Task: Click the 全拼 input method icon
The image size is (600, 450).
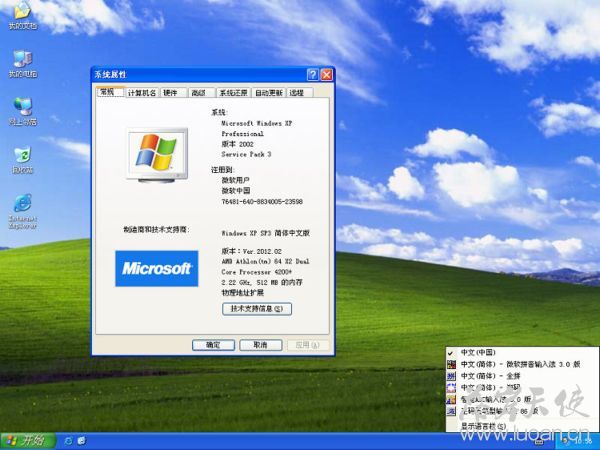Action: point(452,376)
